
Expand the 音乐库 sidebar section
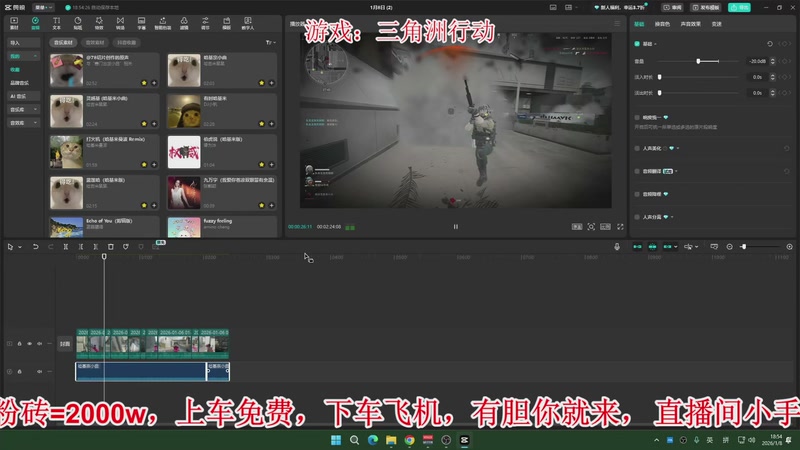point(35,109)
